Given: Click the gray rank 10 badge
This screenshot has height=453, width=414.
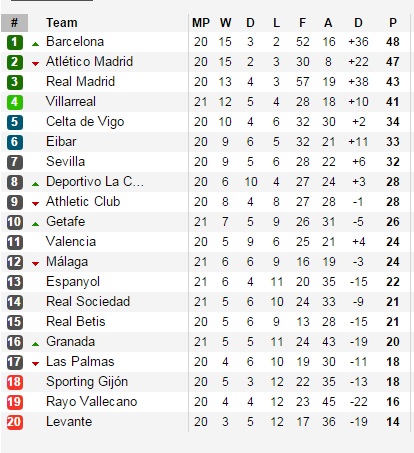Looking at the screenshot, I should click(x=15, y=222).
